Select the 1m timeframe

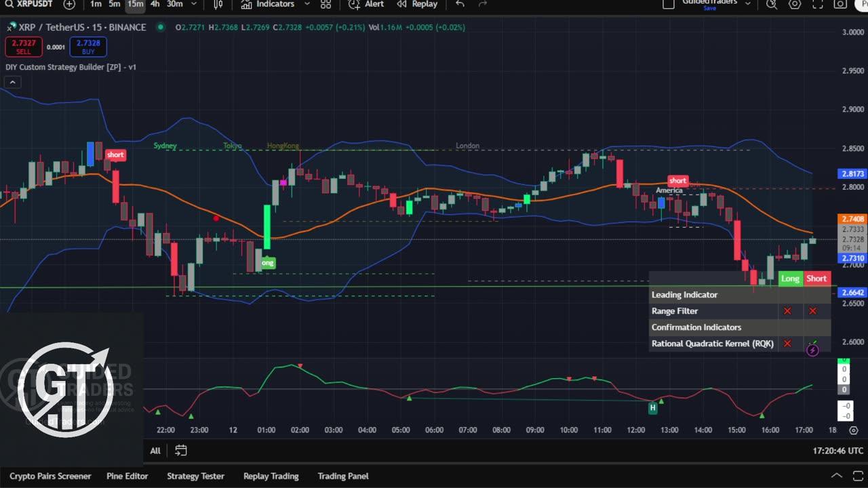click(x=96, y=4)
